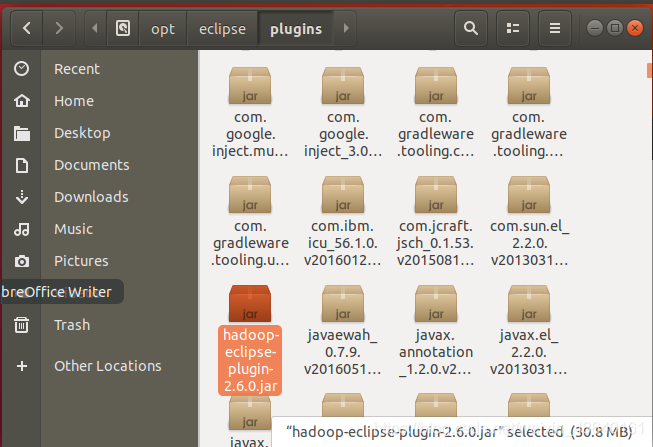Open the search tool

click(471, 28)
